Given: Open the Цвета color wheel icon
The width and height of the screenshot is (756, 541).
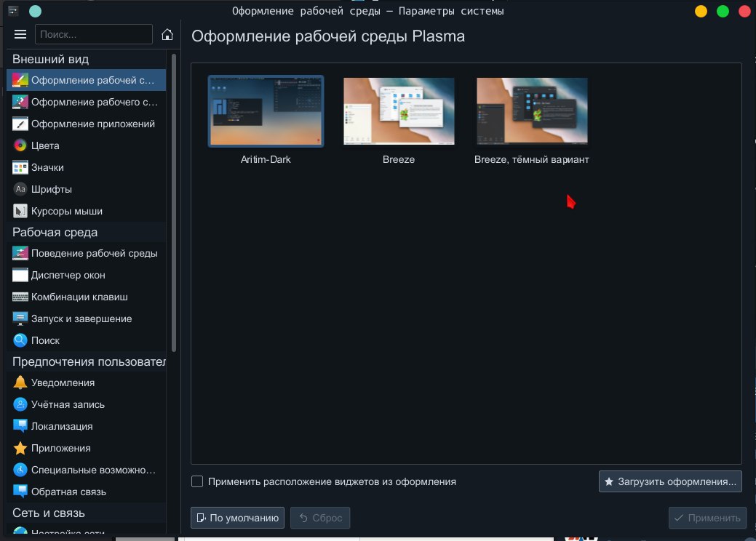Looking at the screenshot, I should (x=20, y=145).
